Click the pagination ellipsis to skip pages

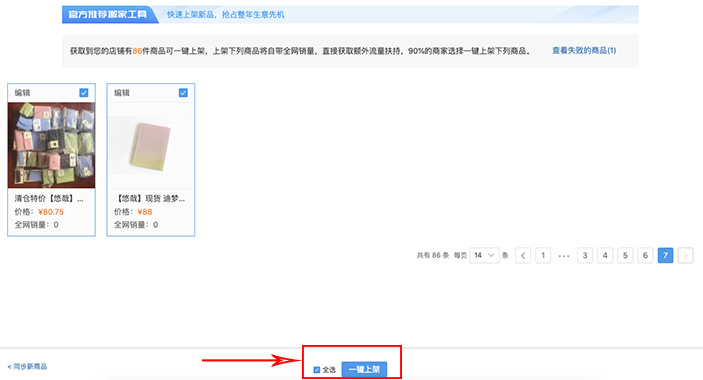(564, 256)
